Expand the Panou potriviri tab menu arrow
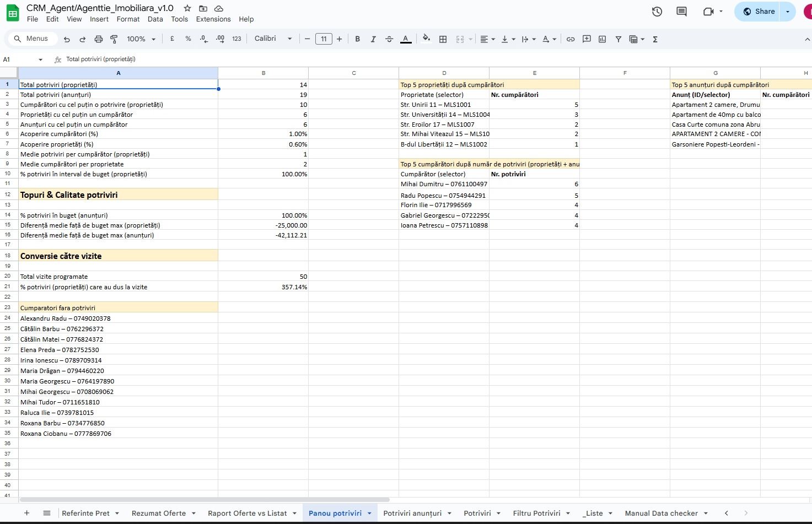Image resolution: width=812 pixels, height=524 pixels. coord(369,514)
